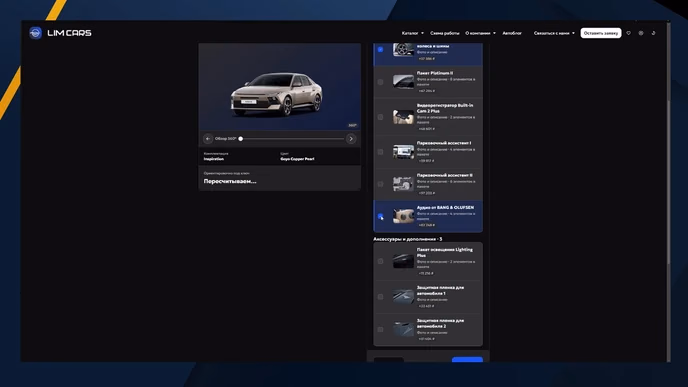Click the LIM CARS brand name
This screenshot has height=387, width=688.
click(69, 33)
